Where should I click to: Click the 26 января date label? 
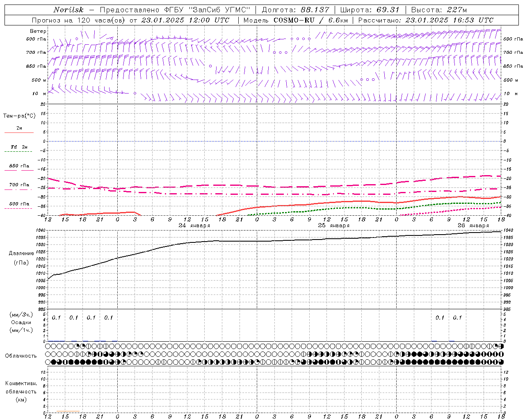click(473, 226)
